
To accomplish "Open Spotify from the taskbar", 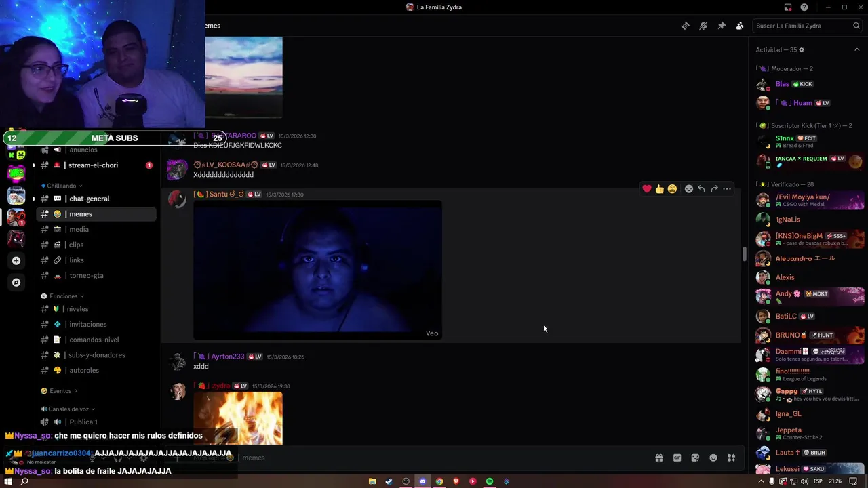I will pyautogui.click(x=490, y=481).
